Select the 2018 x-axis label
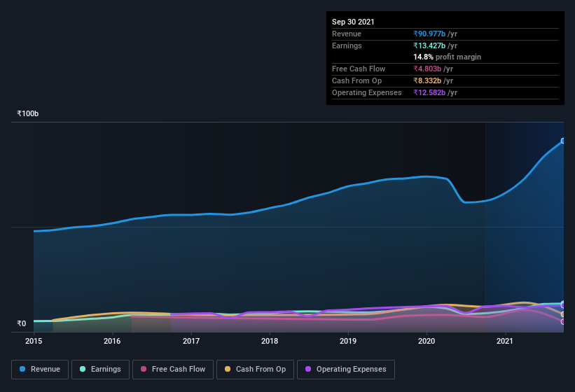This screenshot has width=575, height=392. tap(270, 341)
